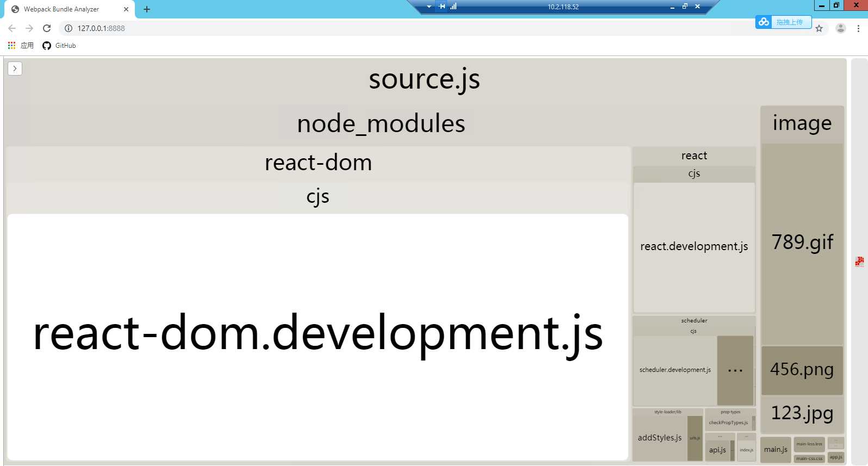Screen dimensions: 868x466
Task: Click the dark ellipsis block in scheduler
Action: point(735,370)
